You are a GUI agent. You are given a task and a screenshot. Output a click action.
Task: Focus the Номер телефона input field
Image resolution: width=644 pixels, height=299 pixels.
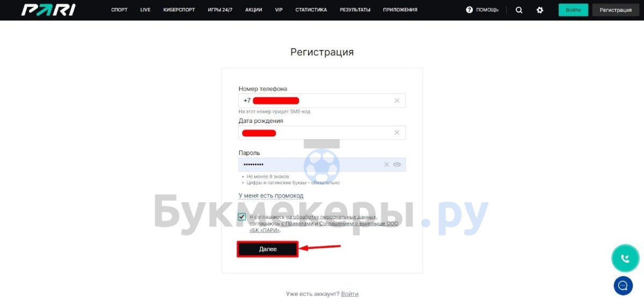point(322,100)
